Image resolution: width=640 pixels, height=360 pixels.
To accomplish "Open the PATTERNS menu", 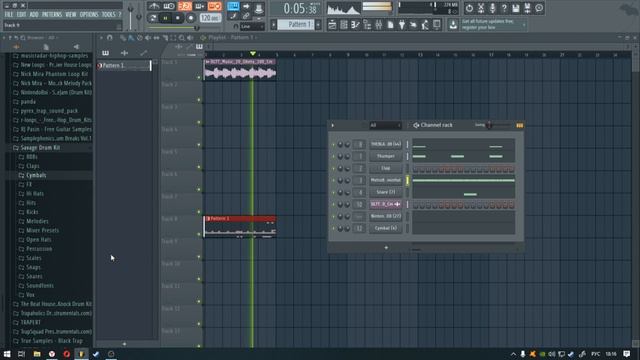I will 52,15.
